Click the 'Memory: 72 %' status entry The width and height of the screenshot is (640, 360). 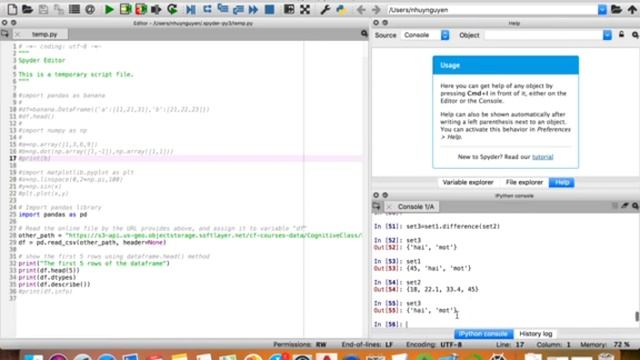[605, 344]
